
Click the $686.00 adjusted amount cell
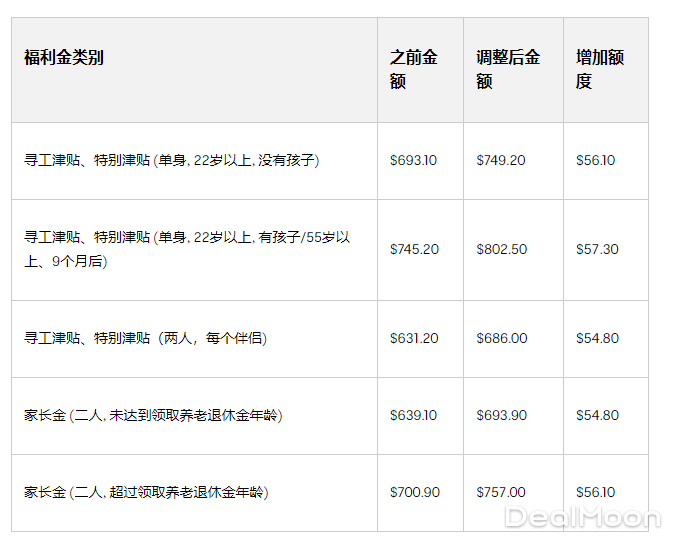tap(502, 338)
